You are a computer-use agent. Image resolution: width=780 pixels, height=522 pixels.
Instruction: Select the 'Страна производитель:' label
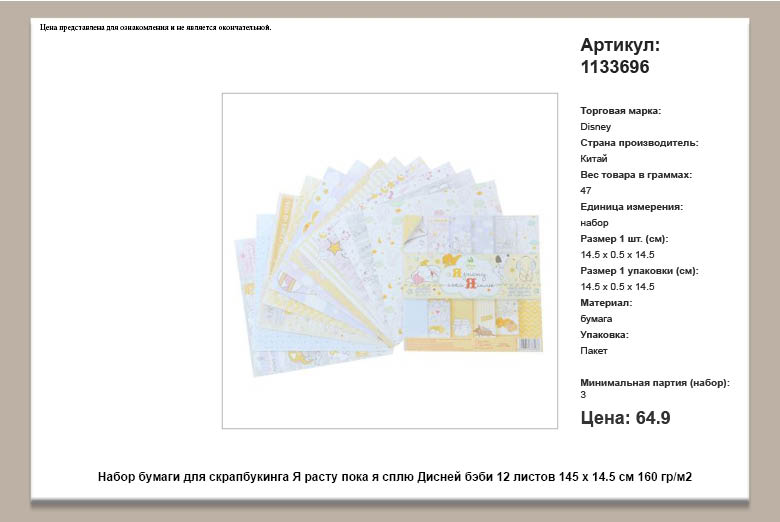tap(639, 143)
